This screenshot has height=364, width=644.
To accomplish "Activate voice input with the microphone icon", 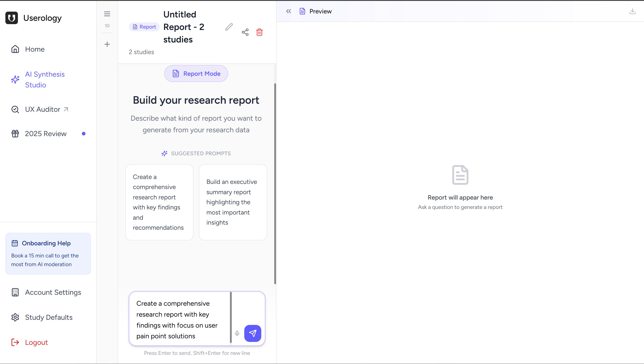I will (237, 333).
